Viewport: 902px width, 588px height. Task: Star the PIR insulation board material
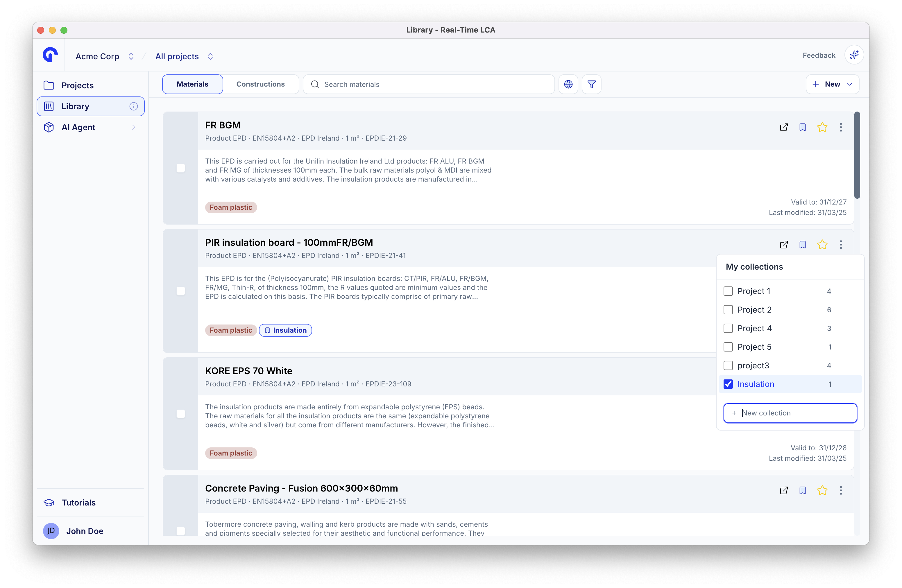(822, 245)
